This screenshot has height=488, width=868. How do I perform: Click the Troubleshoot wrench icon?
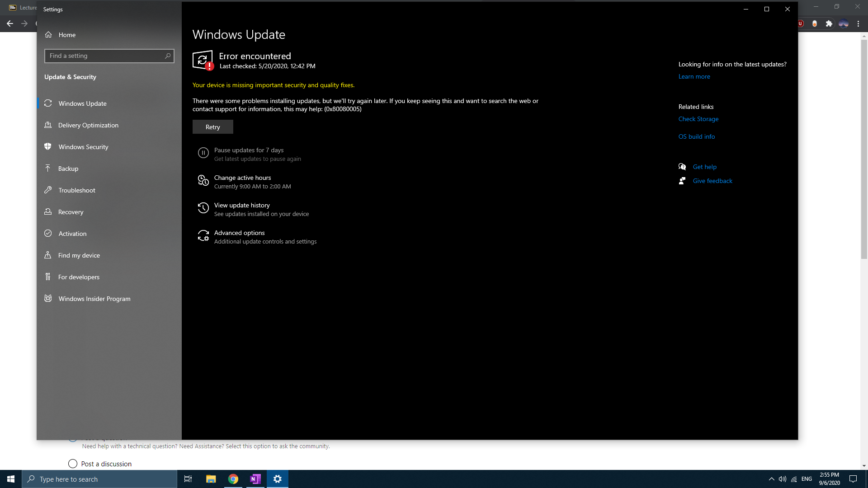48,190
